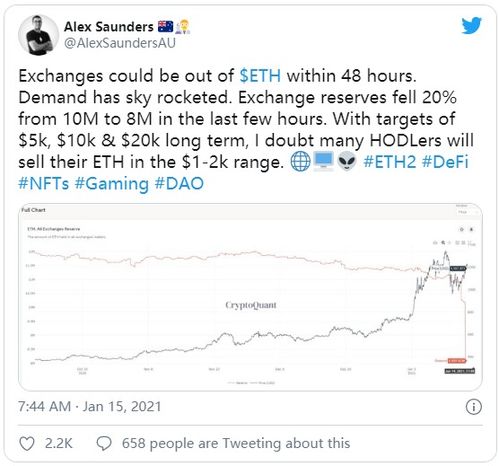The width and height of the screenshot is (499, 466).
Task: Open the $ETH cashtag link
Action: (260, 76)
